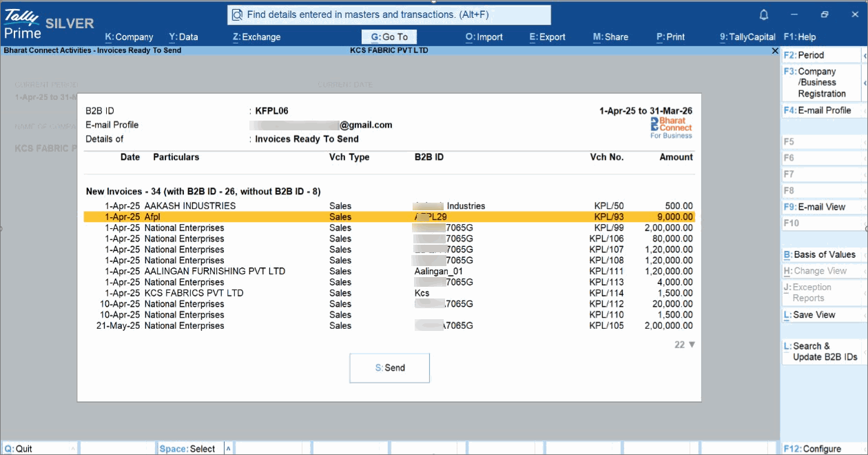Close Bharat Connect Activities with X icon
The width and height of the screenshot is (868, 455).
coord(775,50)
